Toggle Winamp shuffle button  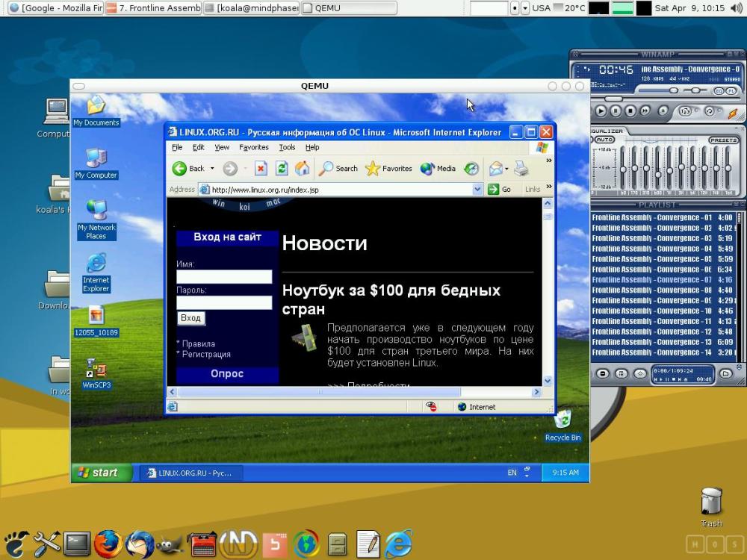[x=685, y=111]
